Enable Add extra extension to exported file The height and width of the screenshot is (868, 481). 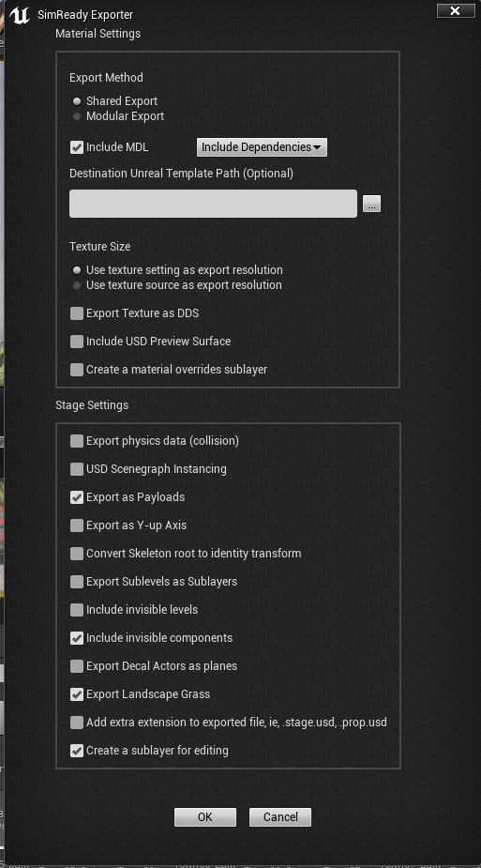77,723
